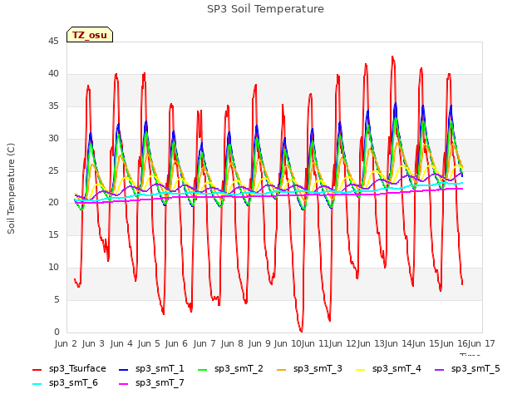The image size is (532, 399).
Task: Click the 0 y-axis tick label
Action: coord(57,332)
